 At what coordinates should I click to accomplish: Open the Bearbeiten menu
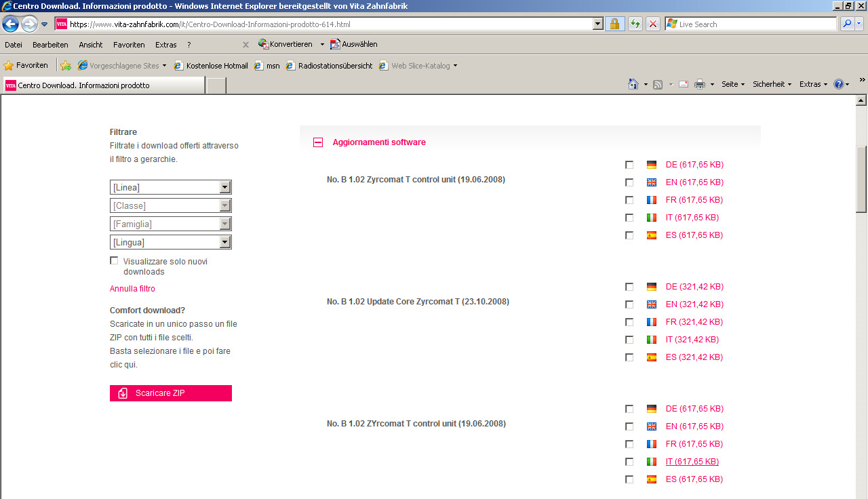tap(50, 45)
